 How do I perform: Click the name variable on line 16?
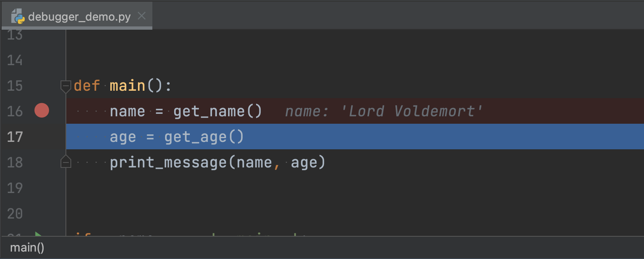[127, 111]
